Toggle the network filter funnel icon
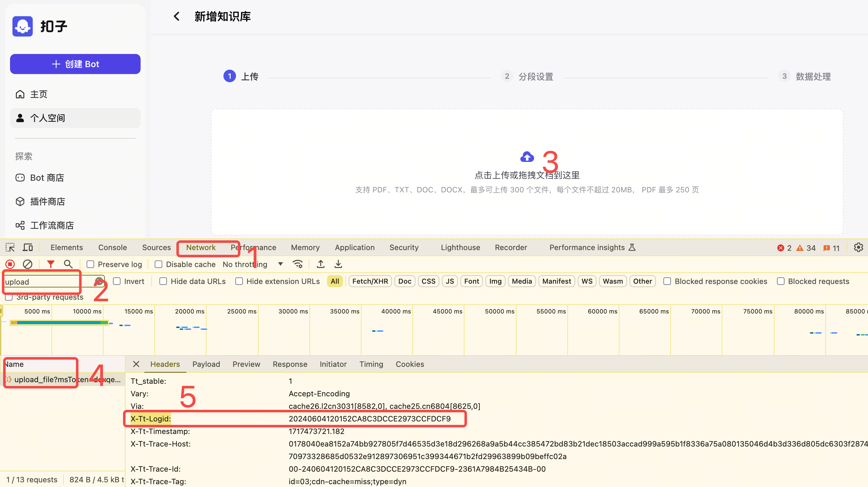This screenshot has height=487, width=868. [x=51, y=264]
